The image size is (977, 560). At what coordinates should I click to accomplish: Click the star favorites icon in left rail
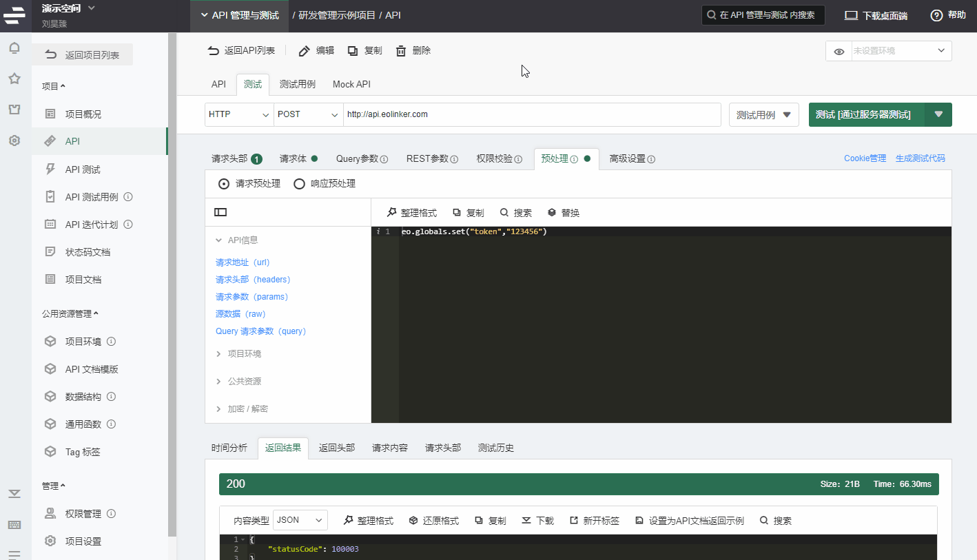coord(14,79)
